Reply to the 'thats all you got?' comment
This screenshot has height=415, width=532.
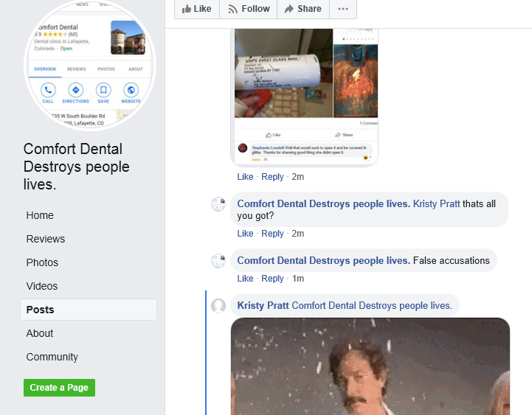coord(272,234)
